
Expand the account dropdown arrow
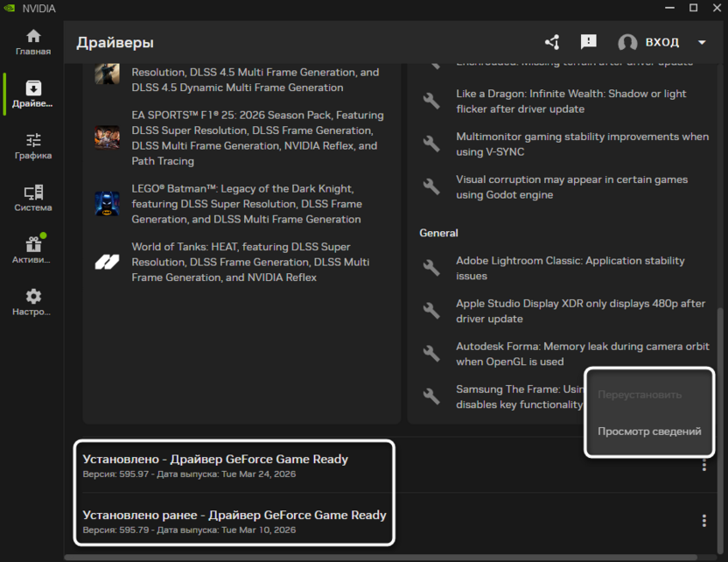(702, 42)
